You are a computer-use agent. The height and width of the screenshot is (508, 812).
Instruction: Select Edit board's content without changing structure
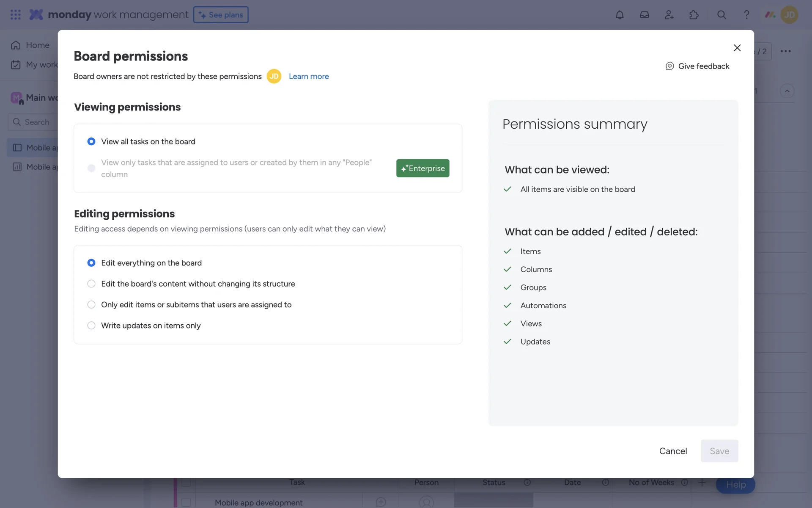tap(91, 284)
